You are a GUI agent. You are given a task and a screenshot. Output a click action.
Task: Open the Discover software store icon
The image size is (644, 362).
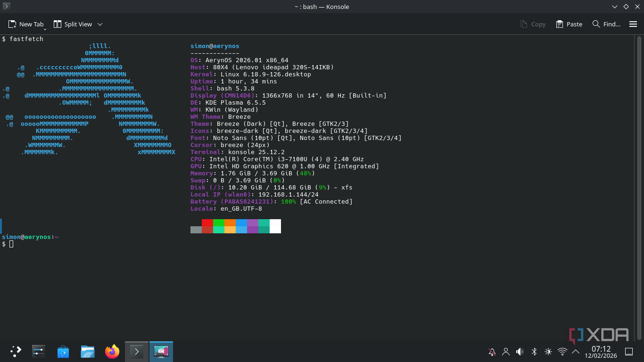63,351
